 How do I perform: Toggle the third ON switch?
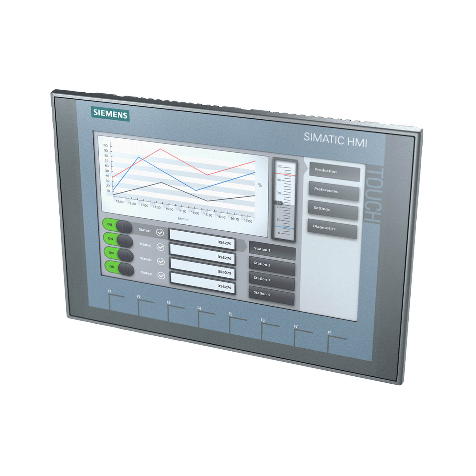coord(119,254)
